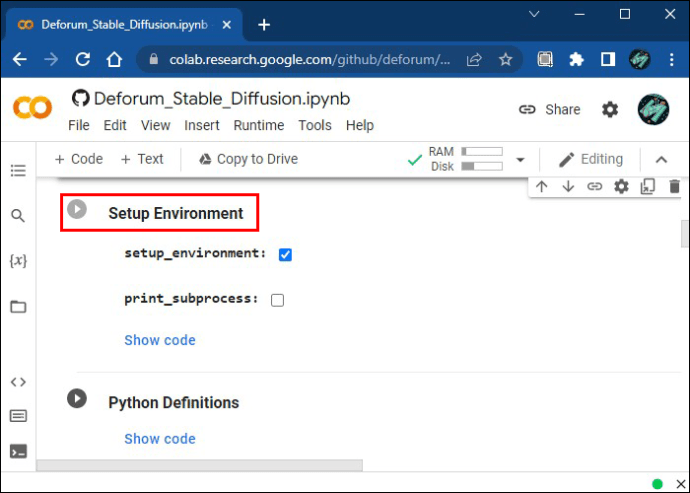Show code under Setup Environment

pyautogui.click(x=160, y=340)
